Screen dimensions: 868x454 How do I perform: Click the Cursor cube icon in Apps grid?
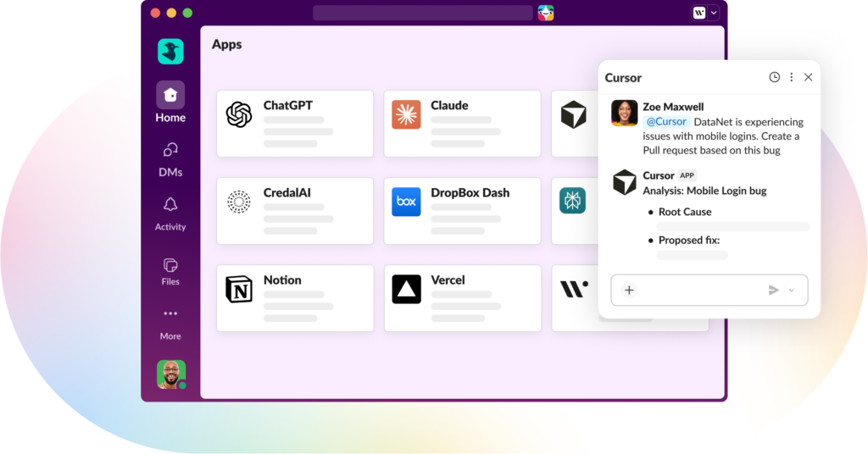574,114
